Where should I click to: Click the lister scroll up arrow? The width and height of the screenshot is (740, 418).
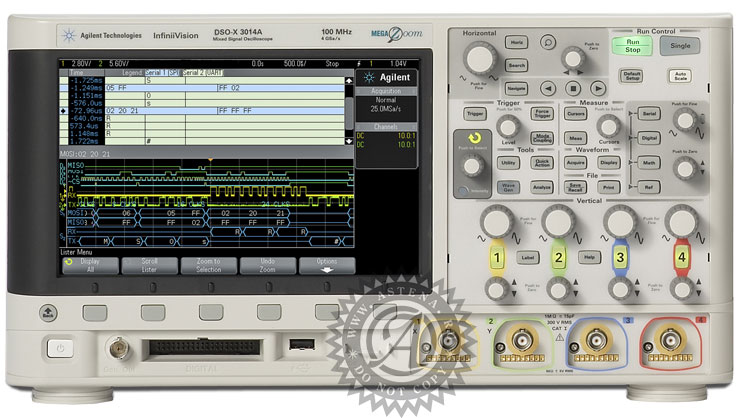tap(349, 81)
